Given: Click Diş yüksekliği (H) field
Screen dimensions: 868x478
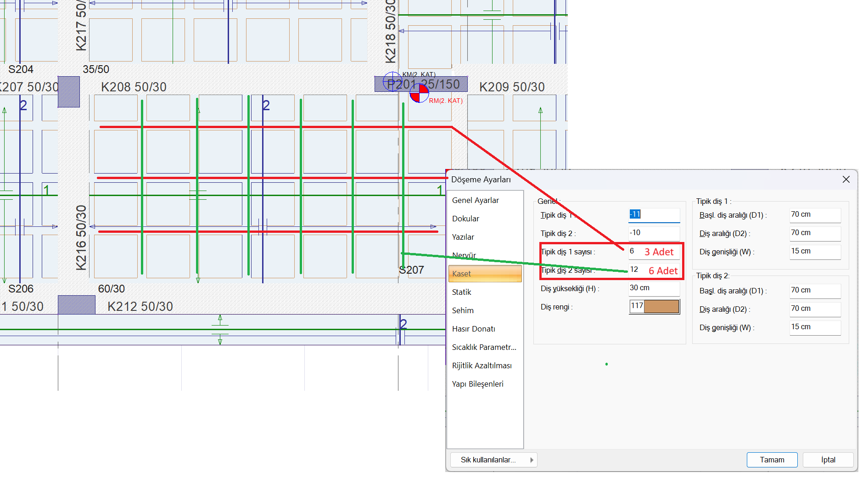Looking at the screenshot, I should (654, 288).
